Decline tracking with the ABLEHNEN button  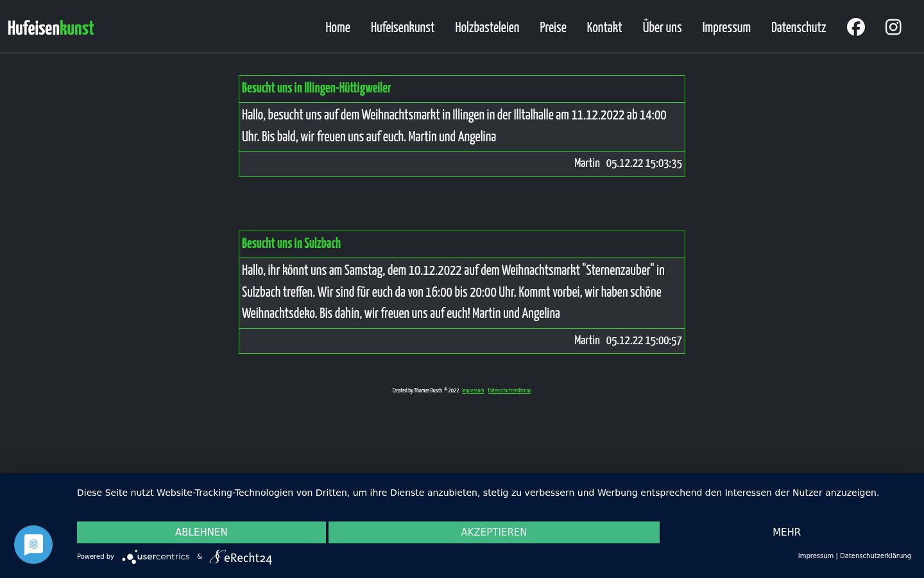[201, 532]
